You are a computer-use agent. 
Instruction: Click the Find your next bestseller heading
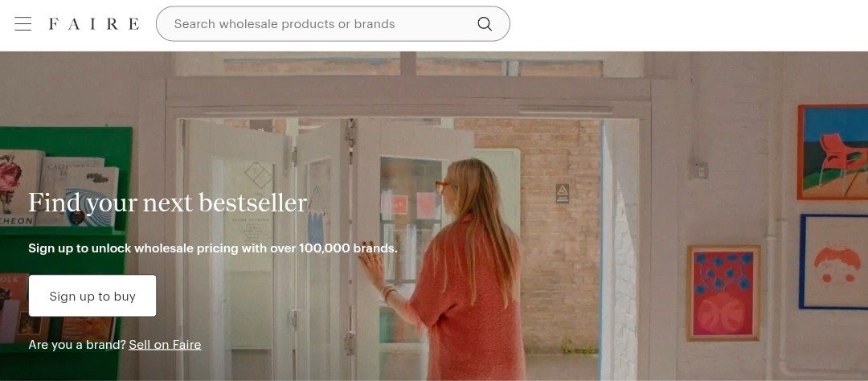coord(167,203)
